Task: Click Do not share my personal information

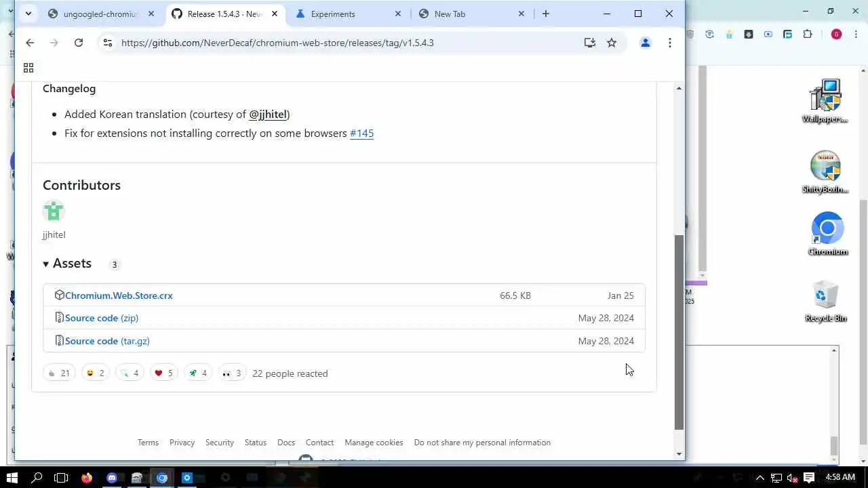Action: click(482, 443)
